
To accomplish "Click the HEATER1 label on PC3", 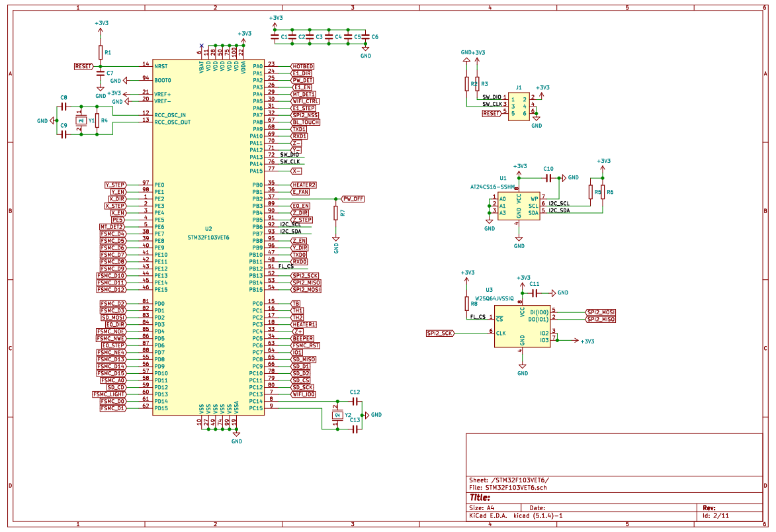I will pos(304,325).
